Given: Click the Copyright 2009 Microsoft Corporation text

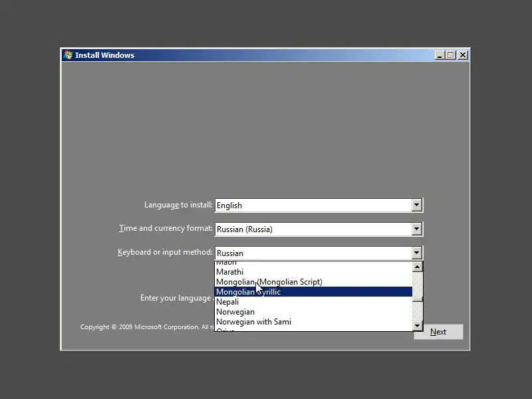Looking at the screenshot, I should click(x=147, y=327).
